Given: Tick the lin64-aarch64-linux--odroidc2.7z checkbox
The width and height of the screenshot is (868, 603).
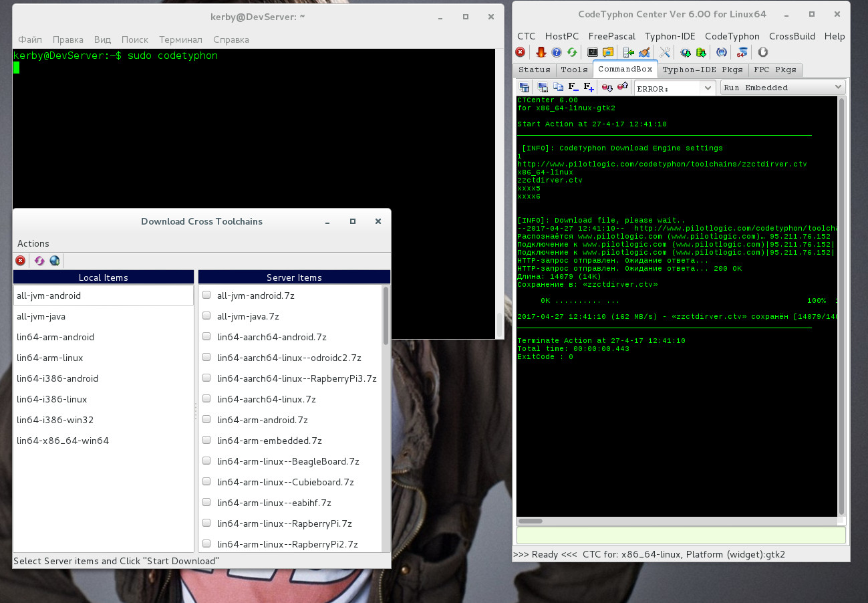Looking at the screenshot, I should [206, 357].
